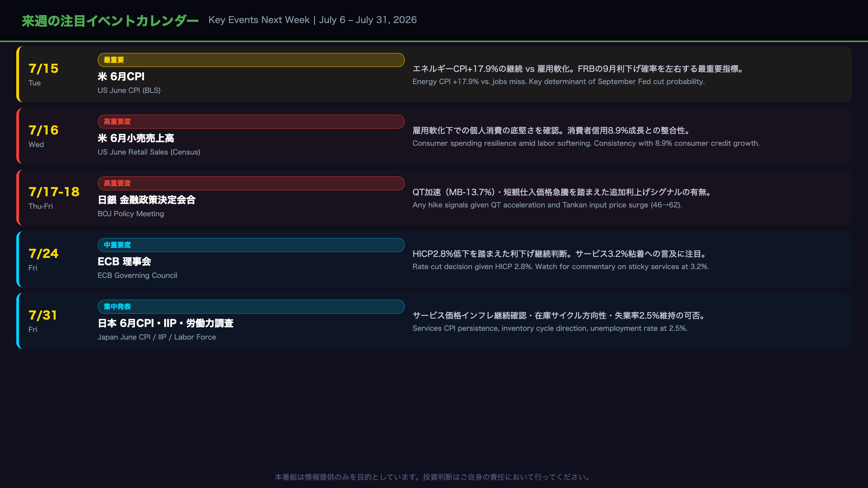Click Any hike signals given QT line
The height and width of the screenshot is (488, 868).
pyautogui.click(x=547, y=205)
